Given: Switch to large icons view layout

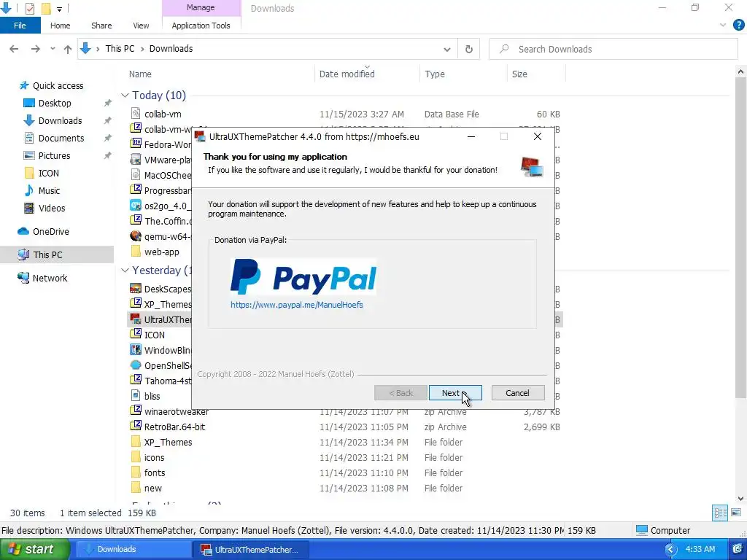Looking at the screenshot, I should click(x=736, y=513).
